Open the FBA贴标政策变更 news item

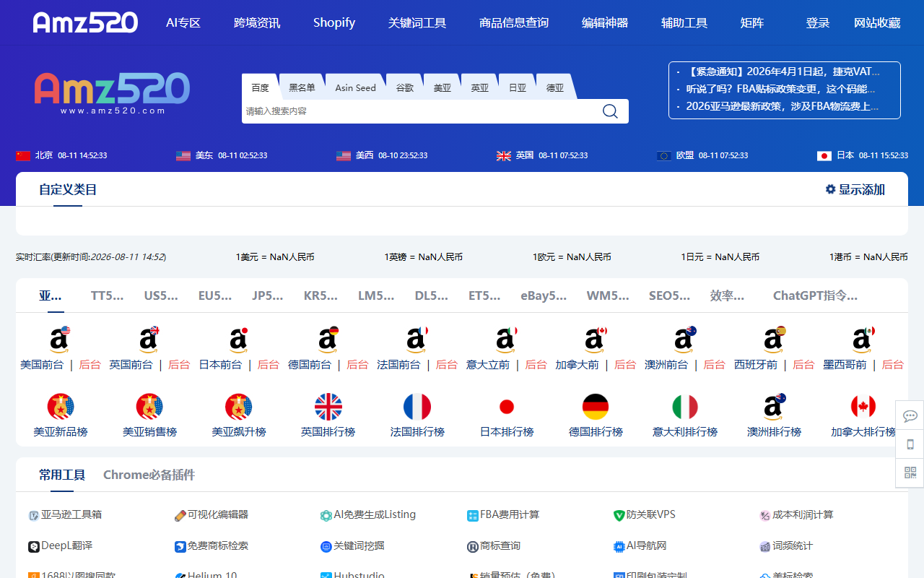tap(781, 89)
